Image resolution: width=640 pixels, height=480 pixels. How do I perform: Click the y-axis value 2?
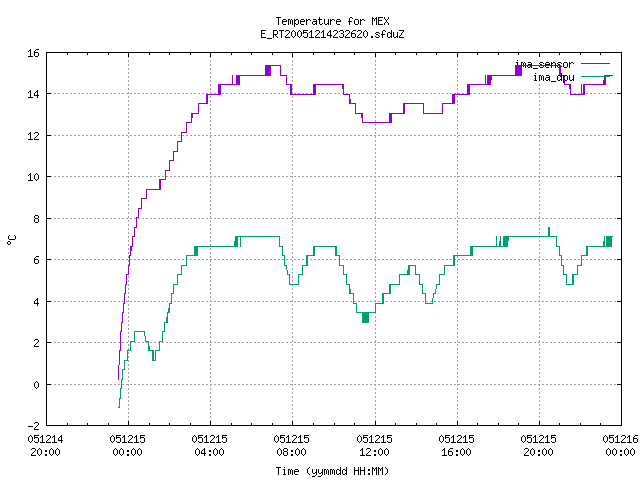point(36,343)
